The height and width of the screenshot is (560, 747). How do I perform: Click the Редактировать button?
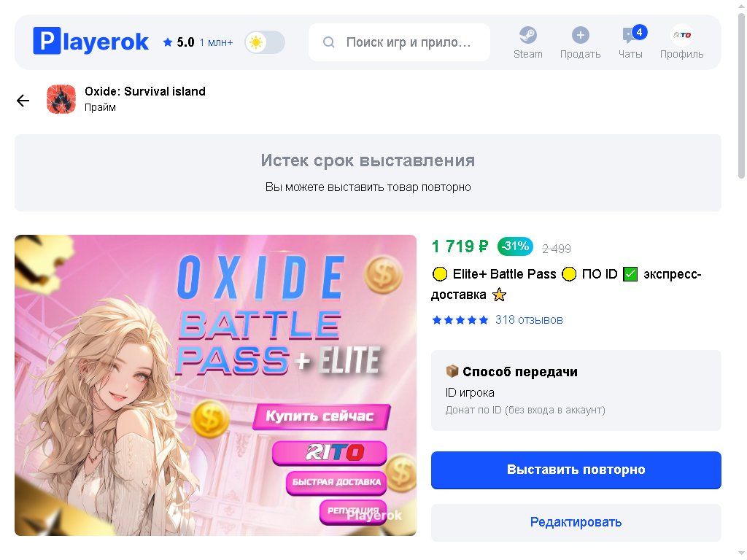tap(576, 522)
